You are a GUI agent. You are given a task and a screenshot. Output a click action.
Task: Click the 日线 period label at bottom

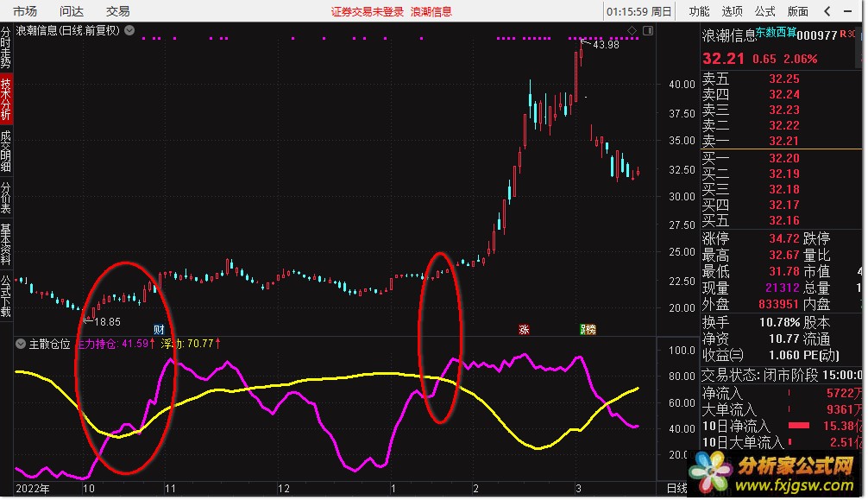coord(676,489)
